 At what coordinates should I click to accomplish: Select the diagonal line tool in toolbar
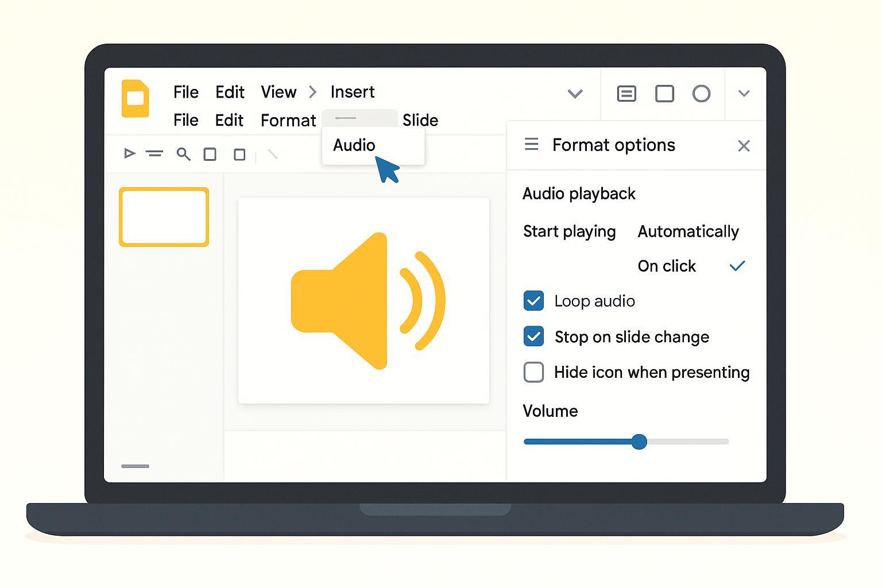coord(273,154)
